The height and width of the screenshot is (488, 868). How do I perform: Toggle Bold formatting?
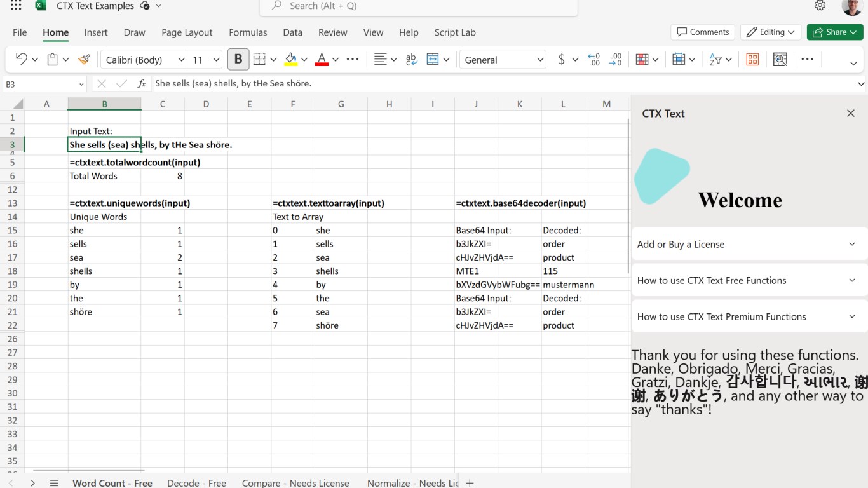(238, 59)
